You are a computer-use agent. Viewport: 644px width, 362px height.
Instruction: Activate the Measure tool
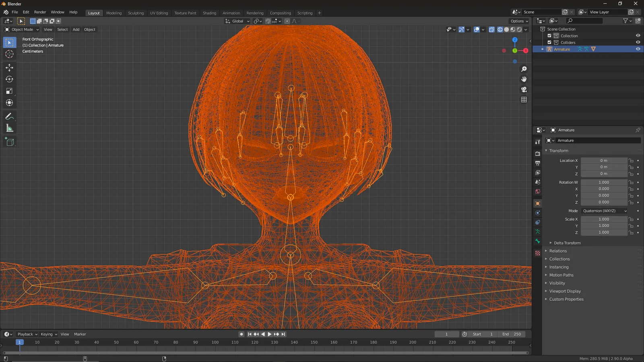[9, 128]
